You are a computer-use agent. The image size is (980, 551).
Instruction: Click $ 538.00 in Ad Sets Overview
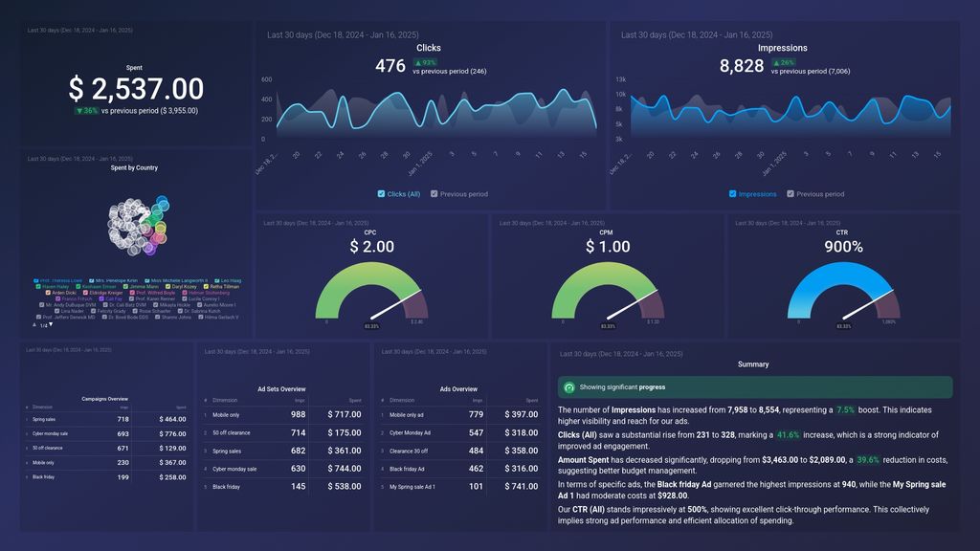[345, 486]
